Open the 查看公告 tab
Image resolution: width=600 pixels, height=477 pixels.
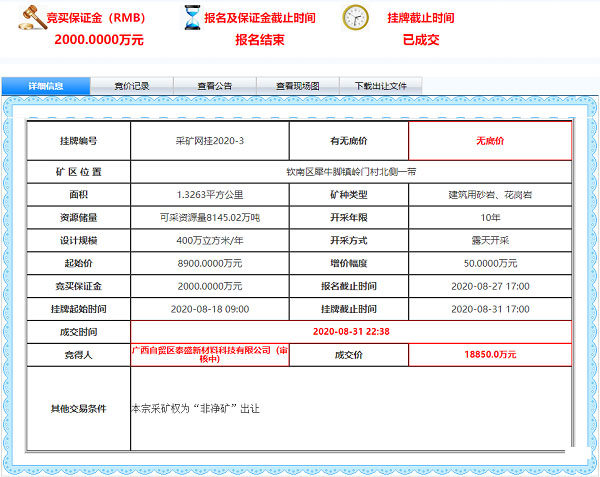click(214, 86)
